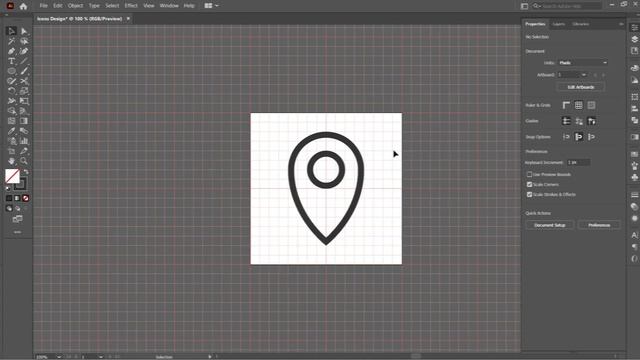
Task: Switch to the Layers tab
Action: pyautogui.click(x=558, y=24)
